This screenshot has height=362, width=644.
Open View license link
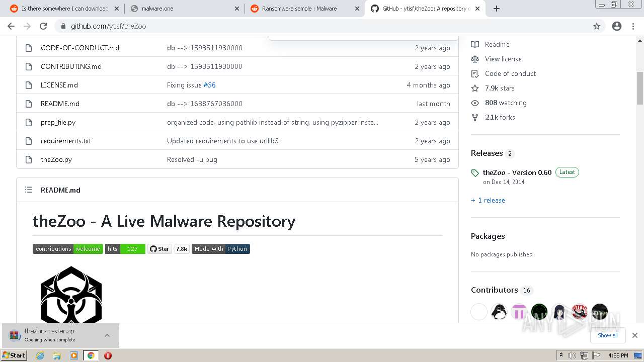pos(496,59)
